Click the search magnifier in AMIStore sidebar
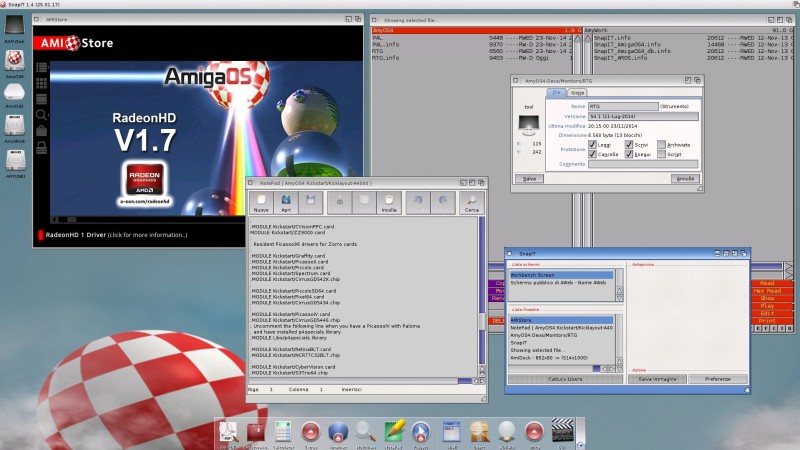Viewport: 800px width, 450px height. [x=42, y=115]
